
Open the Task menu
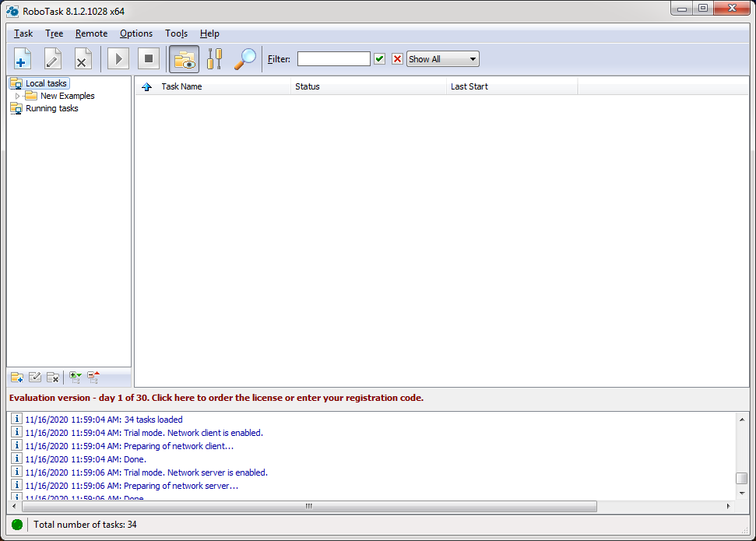pyautogui.click(x=23, y=33)
